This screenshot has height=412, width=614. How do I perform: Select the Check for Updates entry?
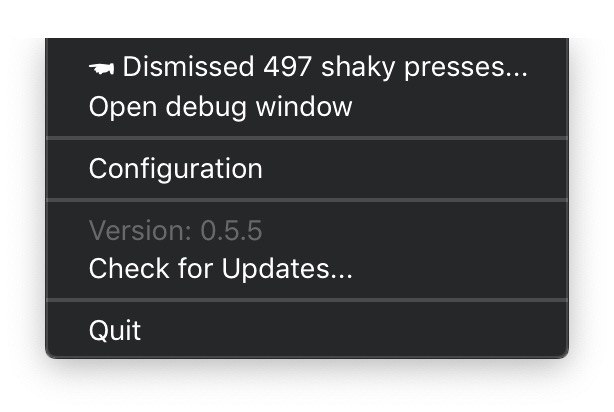[x=307, y=269]
